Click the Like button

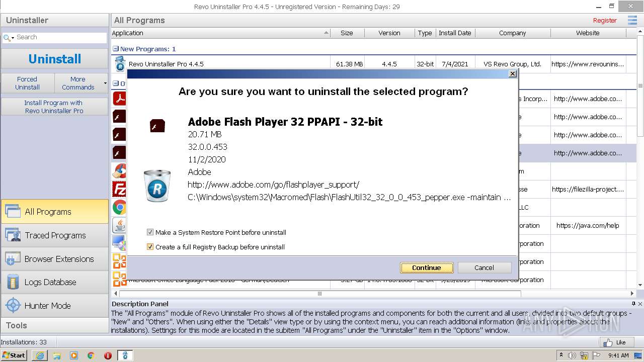[x=616, y=342]
